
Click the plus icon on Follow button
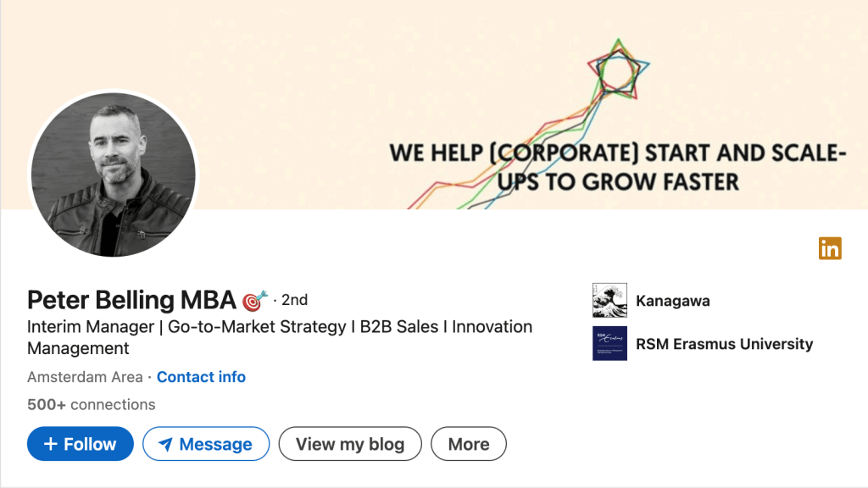point(51,444)
